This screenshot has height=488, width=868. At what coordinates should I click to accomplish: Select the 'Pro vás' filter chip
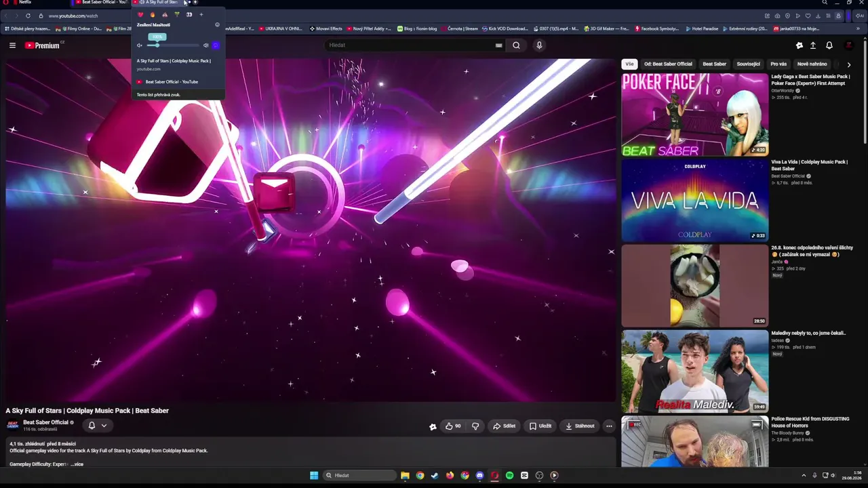click(x=778, y=64)
